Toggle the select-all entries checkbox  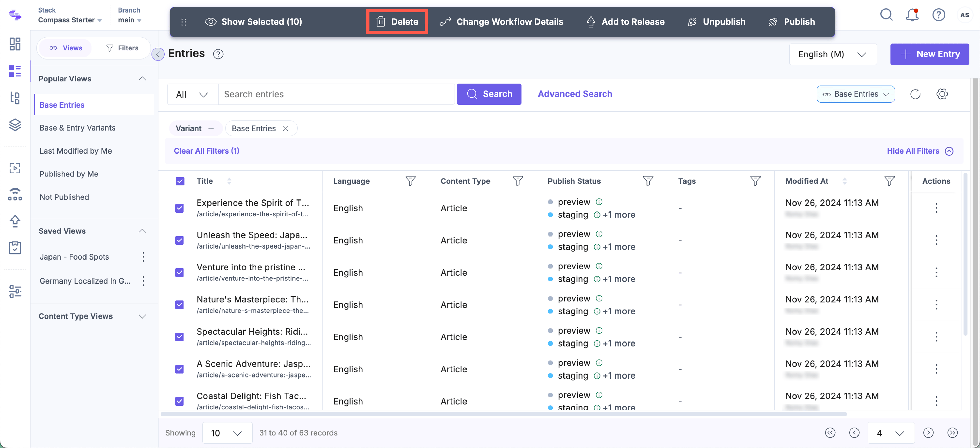180,181
